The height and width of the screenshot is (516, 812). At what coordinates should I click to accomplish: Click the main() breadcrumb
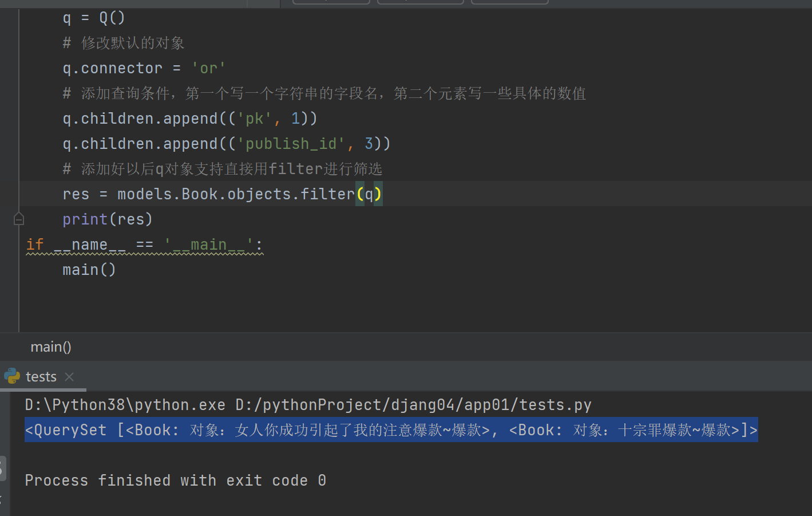coord(51,347)
